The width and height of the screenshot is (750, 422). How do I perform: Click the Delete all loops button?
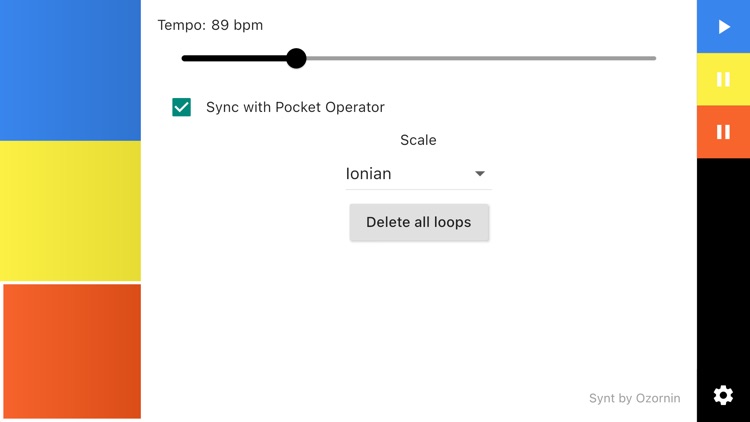[x=419, y=222]
